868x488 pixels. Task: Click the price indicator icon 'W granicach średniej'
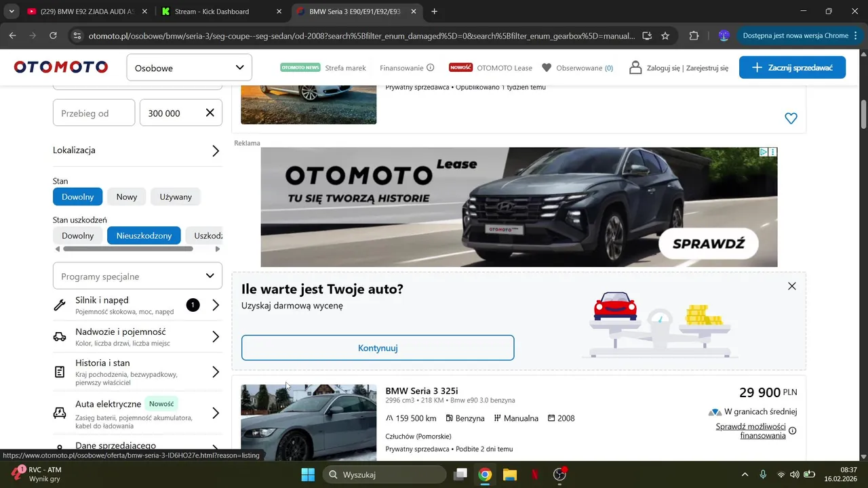(715, 412)
